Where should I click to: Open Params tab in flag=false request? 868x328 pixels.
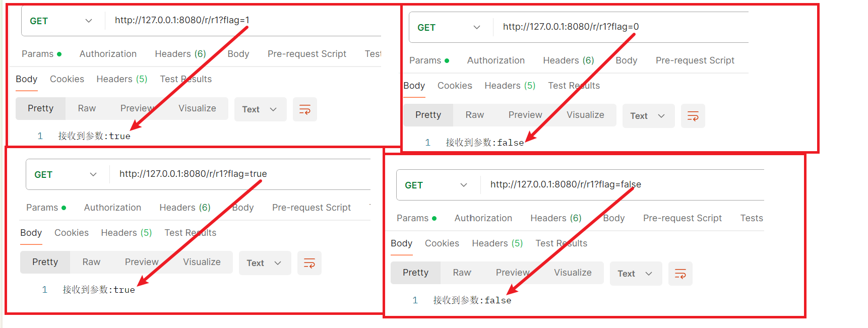click(x=416, y=218)
